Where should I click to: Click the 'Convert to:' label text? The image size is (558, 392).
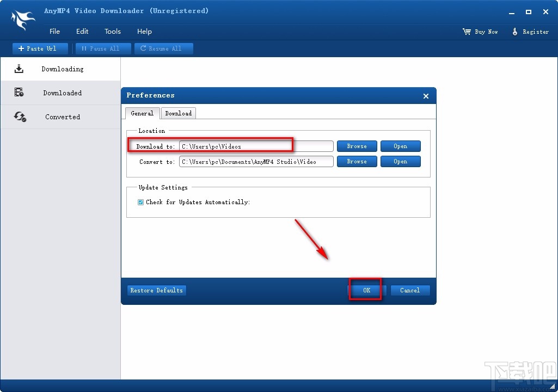(157, 162)
